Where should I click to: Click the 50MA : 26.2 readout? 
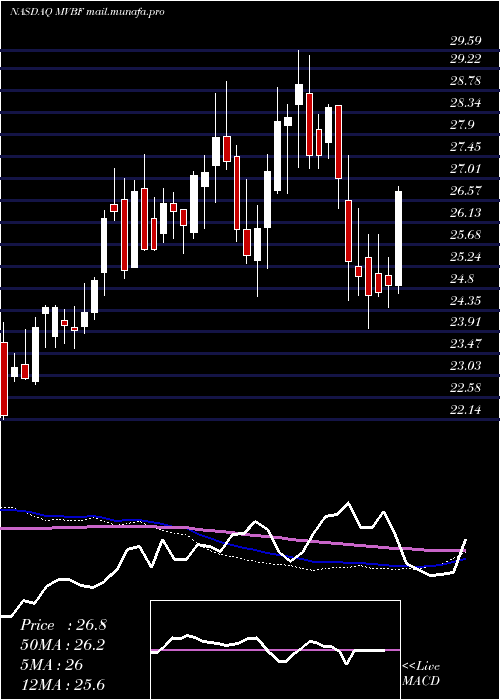click(x=62, y=645)
